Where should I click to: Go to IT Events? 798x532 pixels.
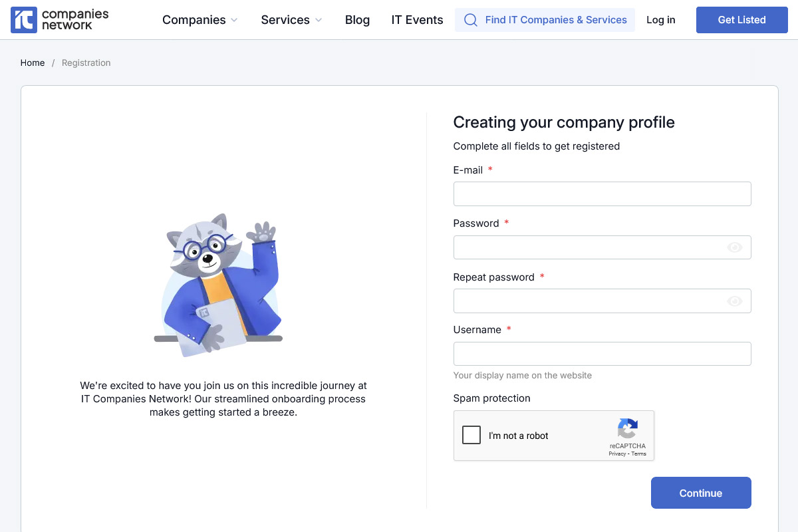point(417,20)
